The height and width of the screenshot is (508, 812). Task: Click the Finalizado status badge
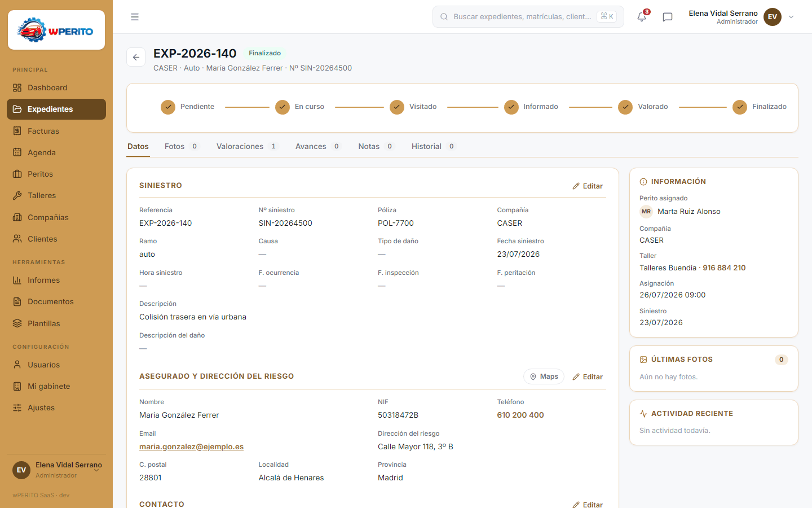pos(264,53)
